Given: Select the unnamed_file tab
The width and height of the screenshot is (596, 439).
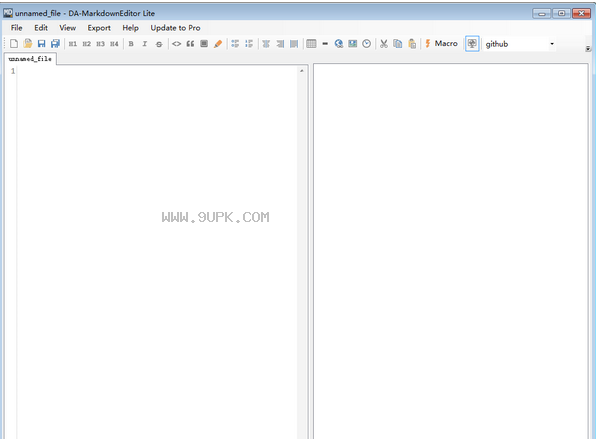Looking at the screenshot, I should click(x=30, y=59).
